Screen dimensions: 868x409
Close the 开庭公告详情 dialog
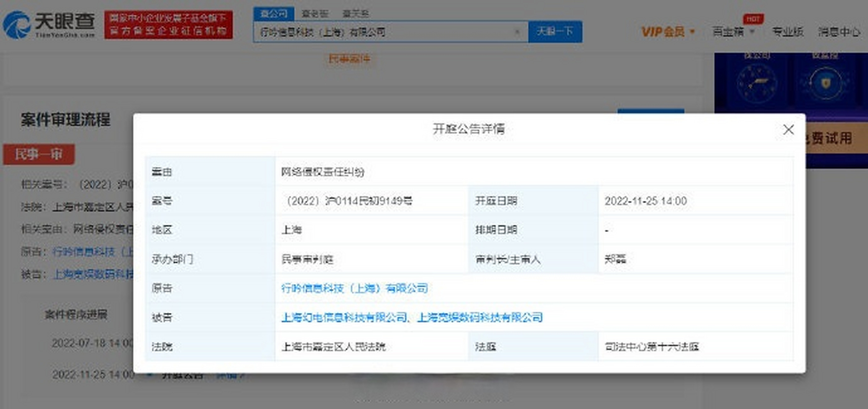[788, 129]
